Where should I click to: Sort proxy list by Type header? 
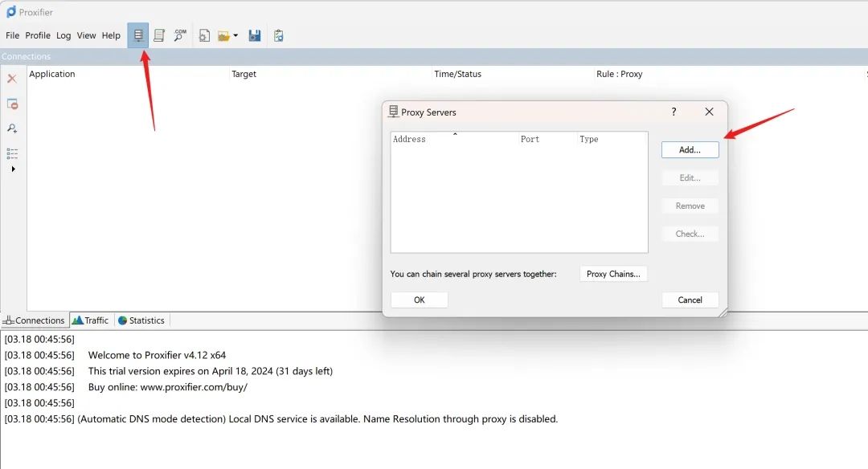pyautogui.click(x=612, y=140)
